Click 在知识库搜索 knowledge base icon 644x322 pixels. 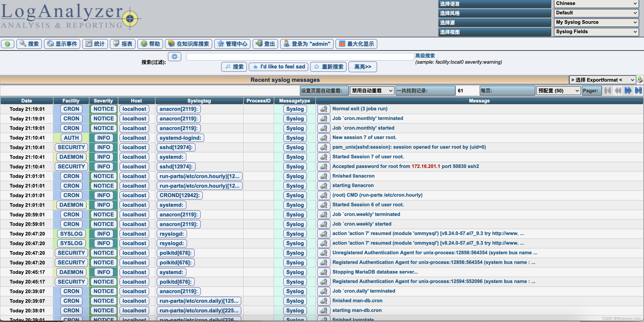point(188,44)
